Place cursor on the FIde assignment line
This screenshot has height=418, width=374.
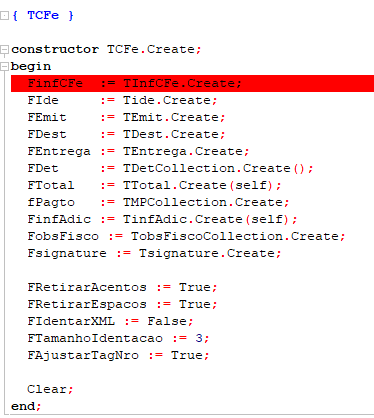point(122,100)
